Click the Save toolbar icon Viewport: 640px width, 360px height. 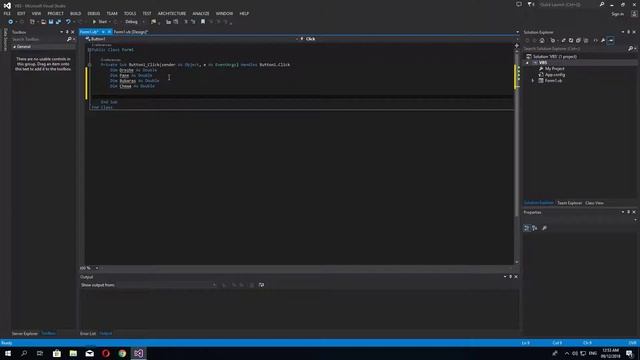(51, 22)
